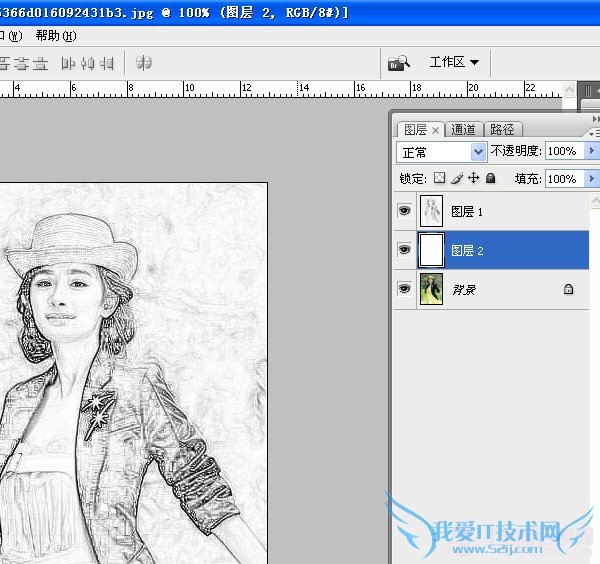Hide the 背景 layer with its eye

click(x=405, y=289)
